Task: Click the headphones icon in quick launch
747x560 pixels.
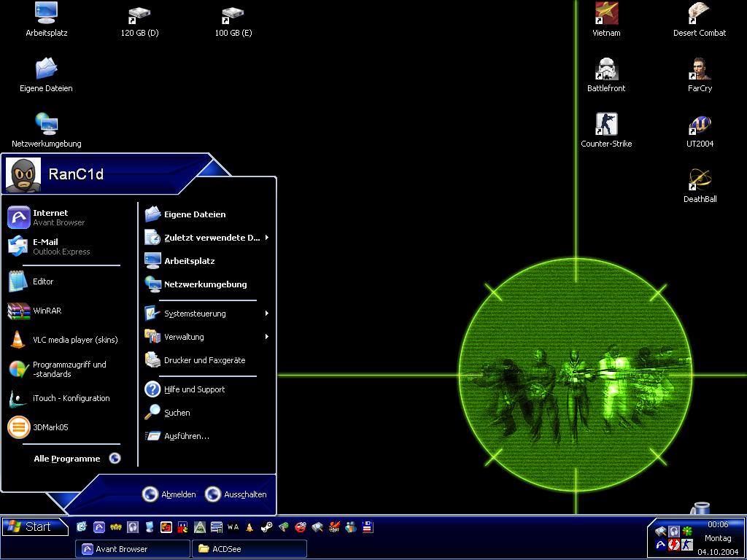Action: 133,527
